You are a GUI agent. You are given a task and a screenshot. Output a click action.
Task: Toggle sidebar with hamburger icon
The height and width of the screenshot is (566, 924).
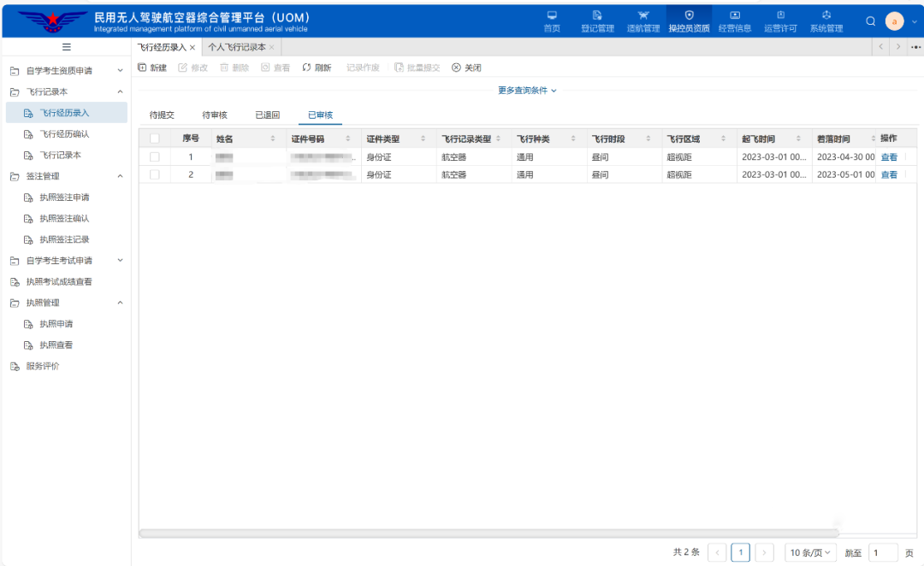pyautogui.click(x=67, y=47)
